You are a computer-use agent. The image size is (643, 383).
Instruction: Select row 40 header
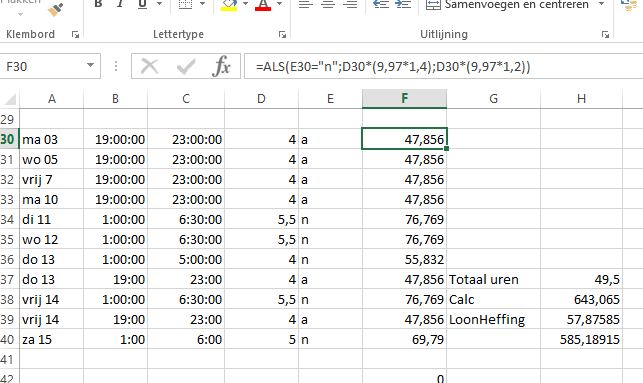tap(8, 340)
